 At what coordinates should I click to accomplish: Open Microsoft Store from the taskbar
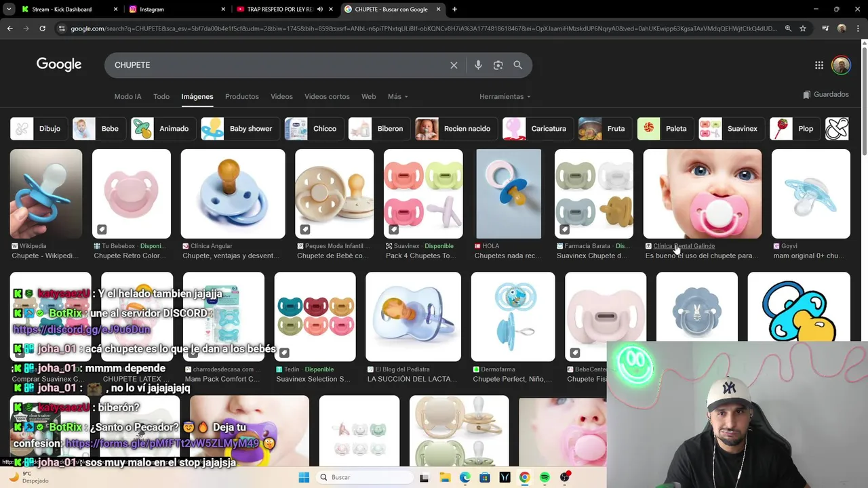coord(485,477)
